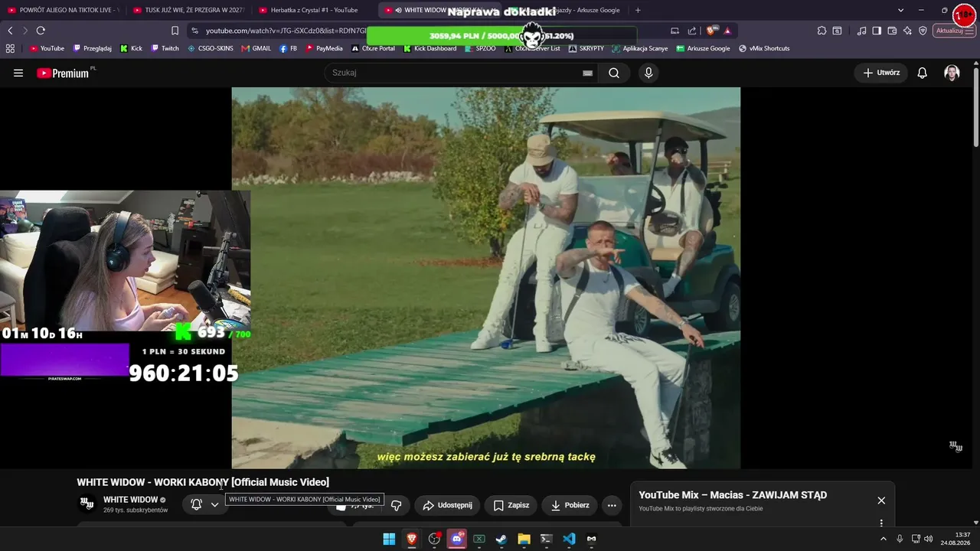Image resolution: width=980 pixels, height=551 pixels.
Task: Open Brave Rewards triangle icon
Action: click(727, 31)
